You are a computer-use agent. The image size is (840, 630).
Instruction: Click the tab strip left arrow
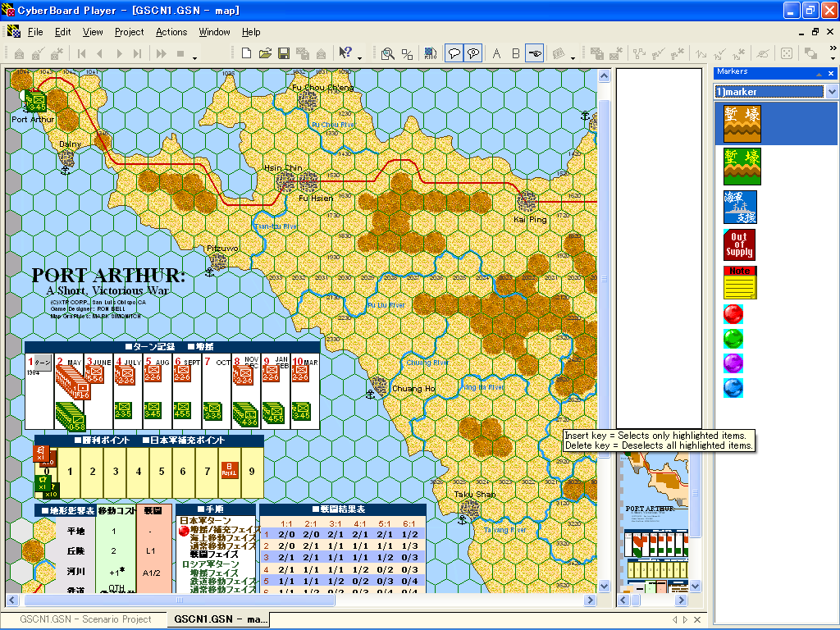coord(675,620)
